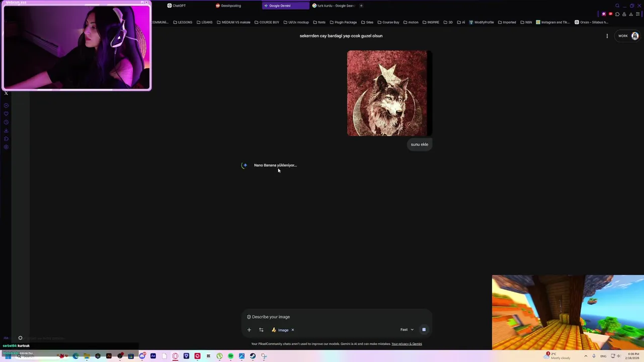The width and height of the screenshot is (644, 362).
Task: Open the motion bookmark folder
Action: 411,22
